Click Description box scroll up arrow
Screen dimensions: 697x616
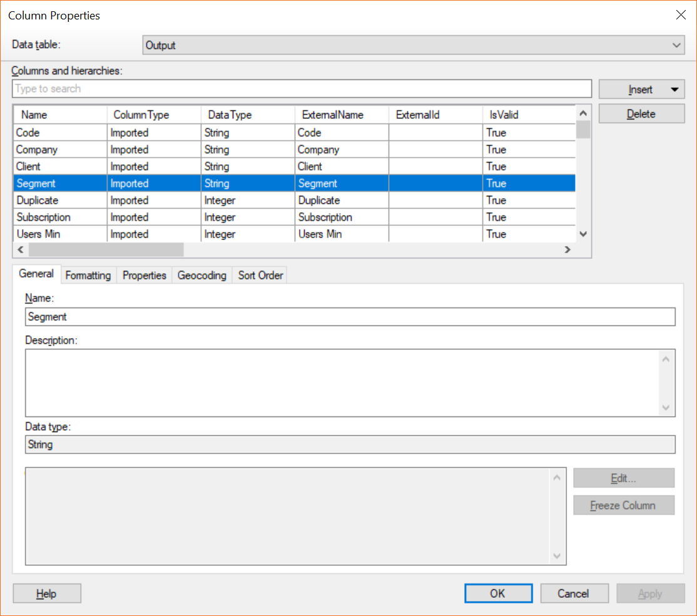pos(666,359)
